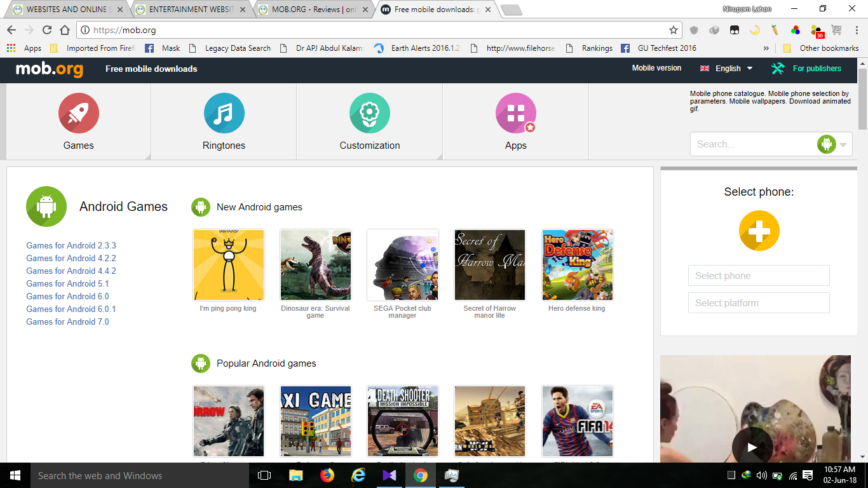
Task: Open the Rankings bookmark
Action: click(589, 48)
